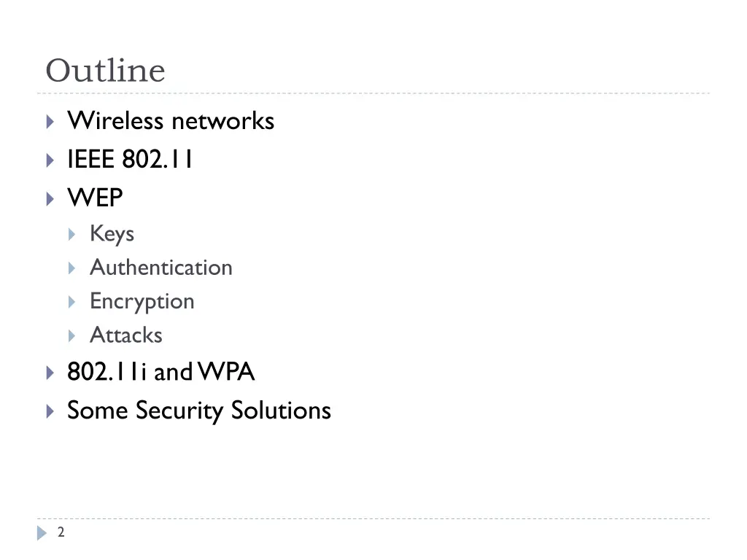
Task: Click the arrow bullet beside Some Security Solutions
Action: (50, 411)
